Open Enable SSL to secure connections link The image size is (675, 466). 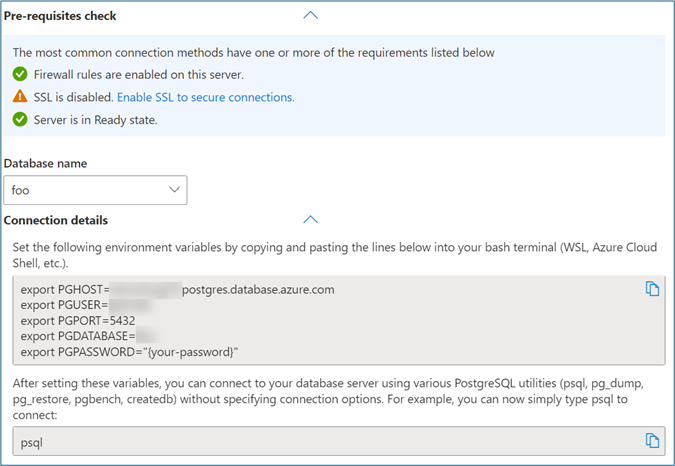[205, 97]
